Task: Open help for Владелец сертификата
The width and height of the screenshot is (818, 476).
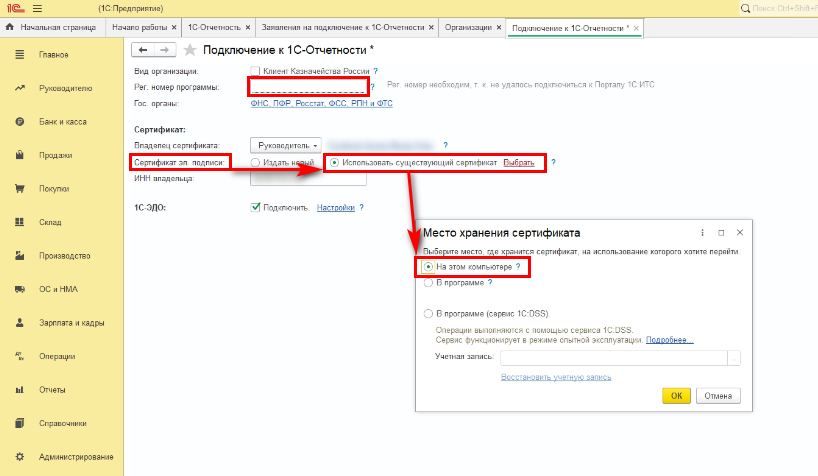Action: [445, 145]
